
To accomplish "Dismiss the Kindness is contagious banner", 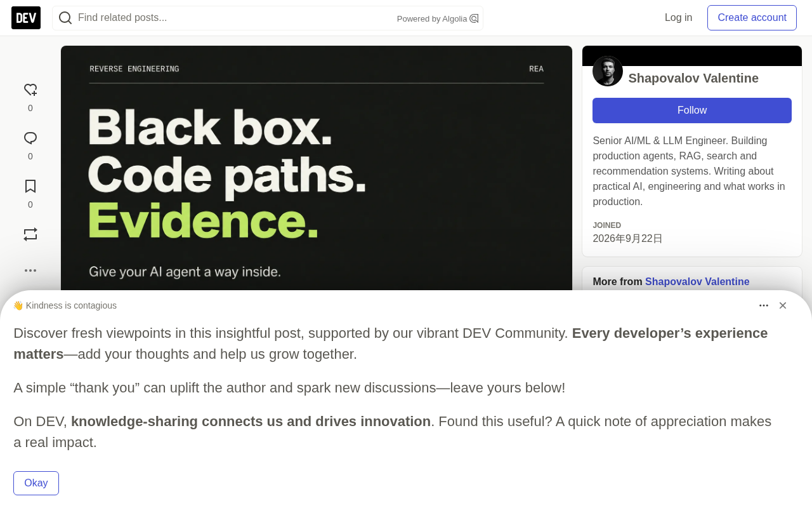I will click(x=783, y=305).
